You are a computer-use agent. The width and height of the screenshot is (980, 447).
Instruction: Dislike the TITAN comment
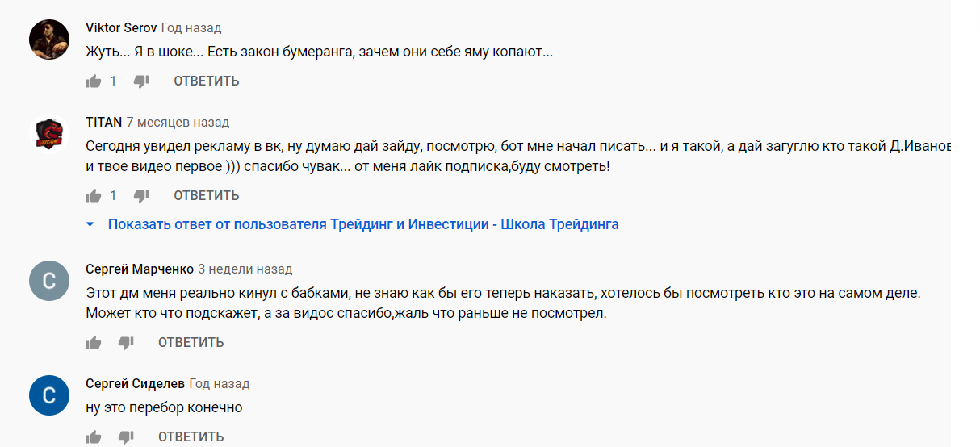pyautogui.click(x=141, y=195)
